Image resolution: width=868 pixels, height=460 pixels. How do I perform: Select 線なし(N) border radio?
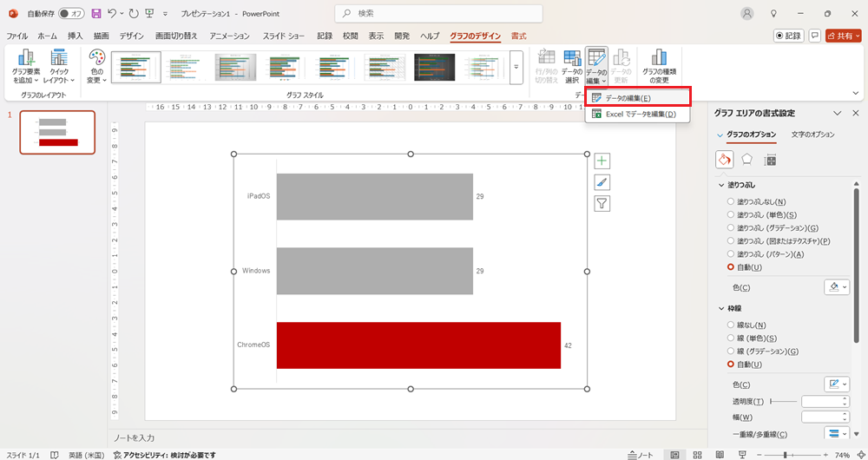[x=746, y=325]
